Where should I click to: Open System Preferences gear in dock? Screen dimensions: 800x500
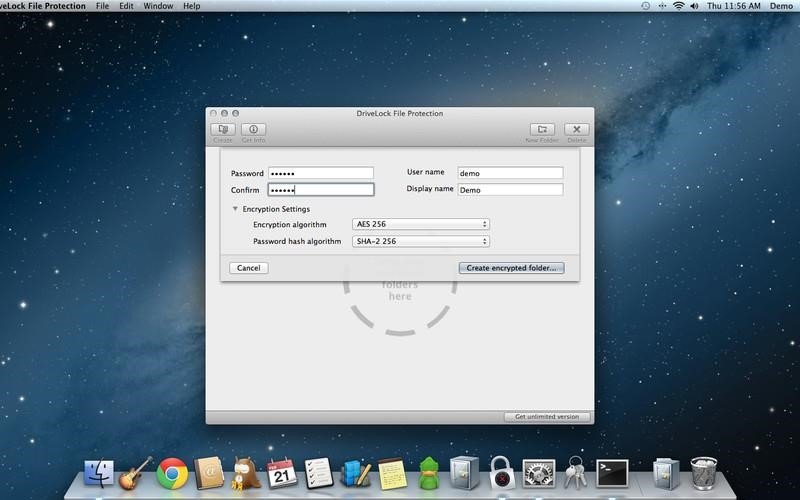(539, 473)
